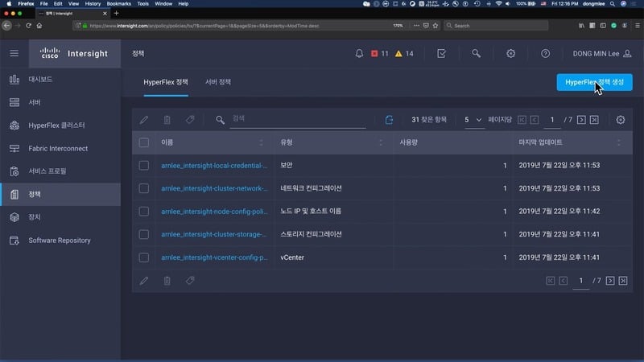Open HyperFlex 클러스터 in the sidebar
Viewport: 644px width, 362px height.
tap(61, 125)
